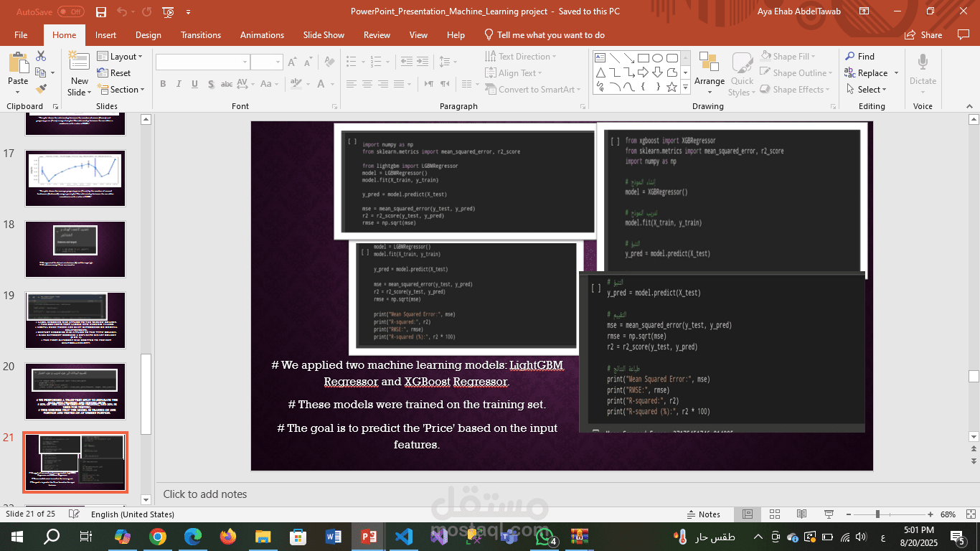Choose the 5-point Star shape
Image resolution: width=980 pixels, height=551 pixels.
pyautogui.click(x=672, y=87)
